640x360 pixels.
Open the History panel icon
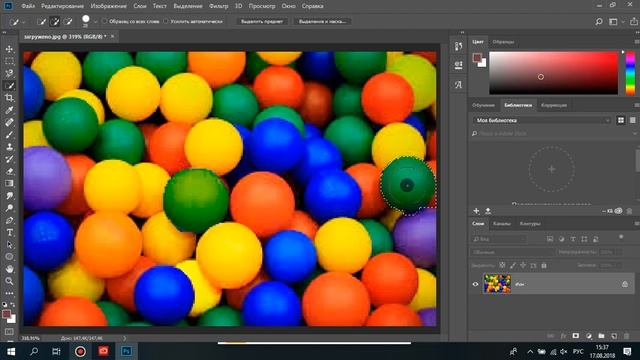click(x=458, y=46)
